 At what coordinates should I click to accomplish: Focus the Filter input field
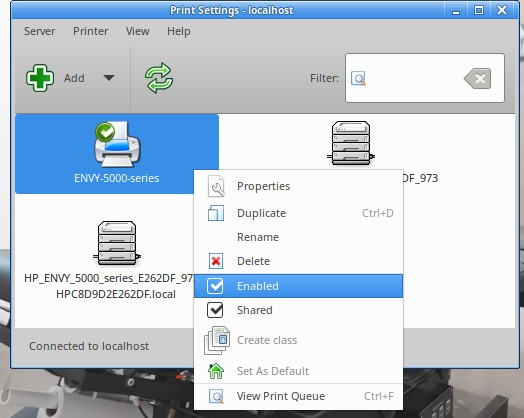point(424,78)
